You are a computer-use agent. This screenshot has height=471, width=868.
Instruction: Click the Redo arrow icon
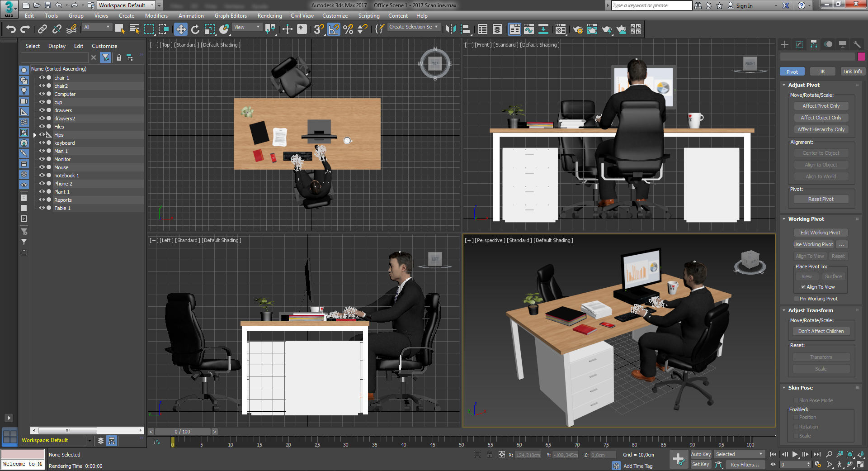click(25, 29)
